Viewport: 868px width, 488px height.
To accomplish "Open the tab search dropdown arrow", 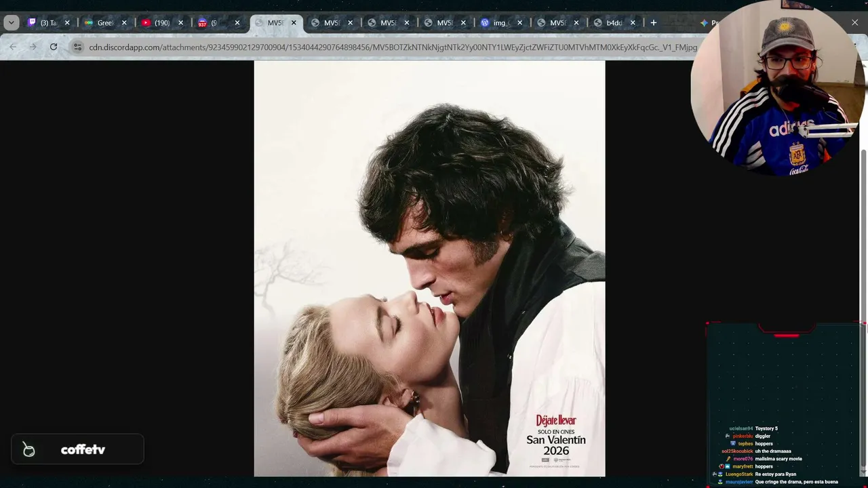I will 11,22.
